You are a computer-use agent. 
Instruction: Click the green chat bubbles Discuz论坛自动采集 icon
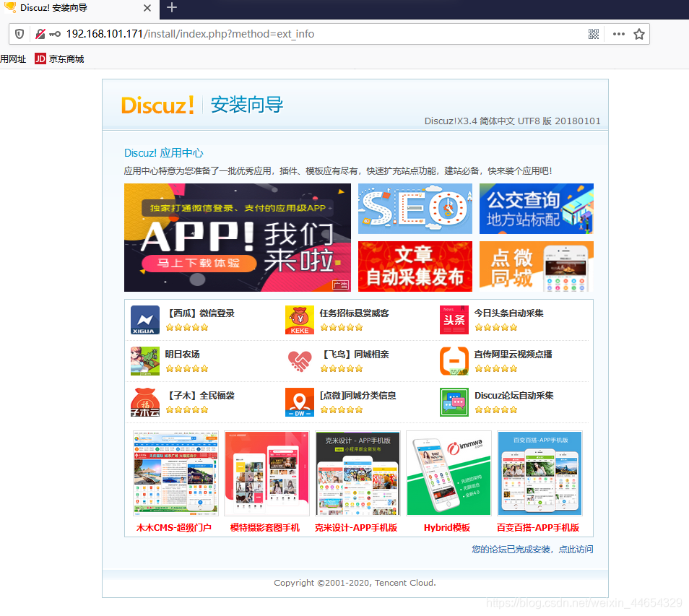[x=454, y=402]
